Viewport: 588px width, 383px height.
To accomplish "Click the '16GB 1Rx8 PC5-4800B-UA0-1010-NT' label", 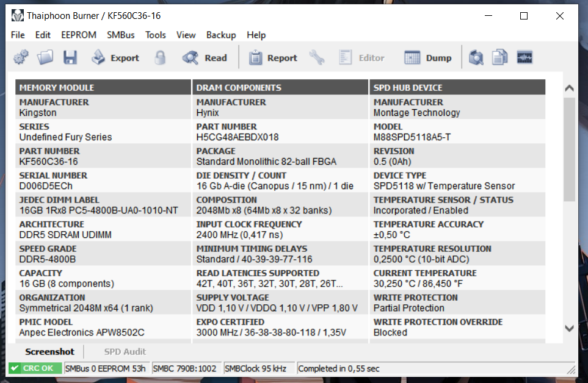I will click(99, 210).
